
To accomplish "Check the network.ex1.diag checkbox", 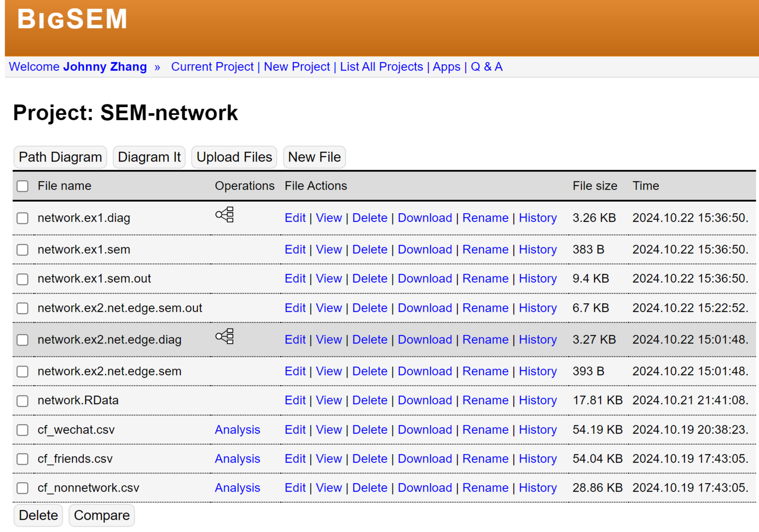I will click(23, 218).
